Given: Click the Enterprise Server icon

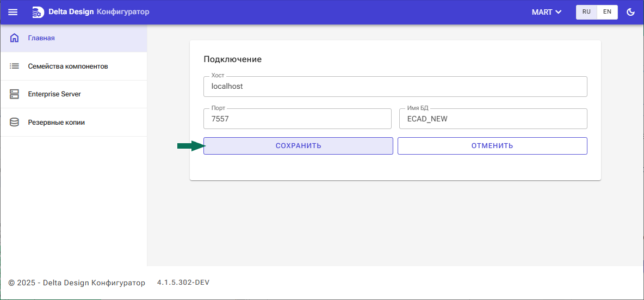Looking at the screenshot, I should [x=15, y=94].
